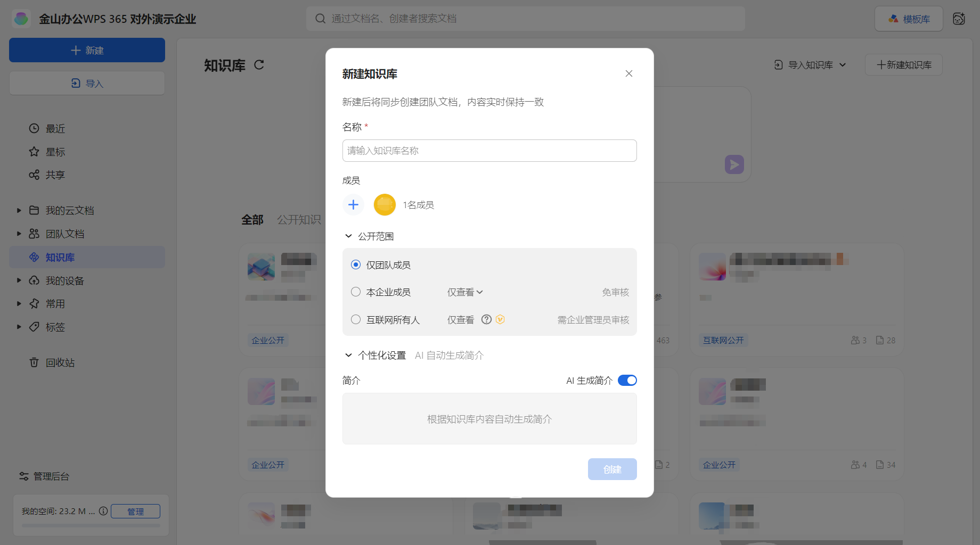This screenshot has width=980, height=545.
Task: Open 仅查看 permission dropdown for 本企业成员
Action: click(x=465, y=292)
